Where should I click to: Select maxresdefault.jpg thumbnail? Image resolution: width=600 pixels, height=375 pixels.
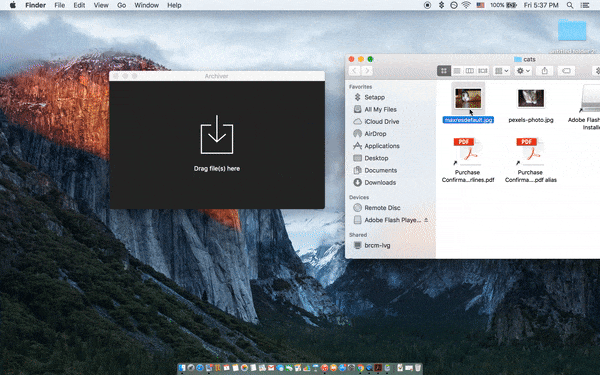point(468,98)
